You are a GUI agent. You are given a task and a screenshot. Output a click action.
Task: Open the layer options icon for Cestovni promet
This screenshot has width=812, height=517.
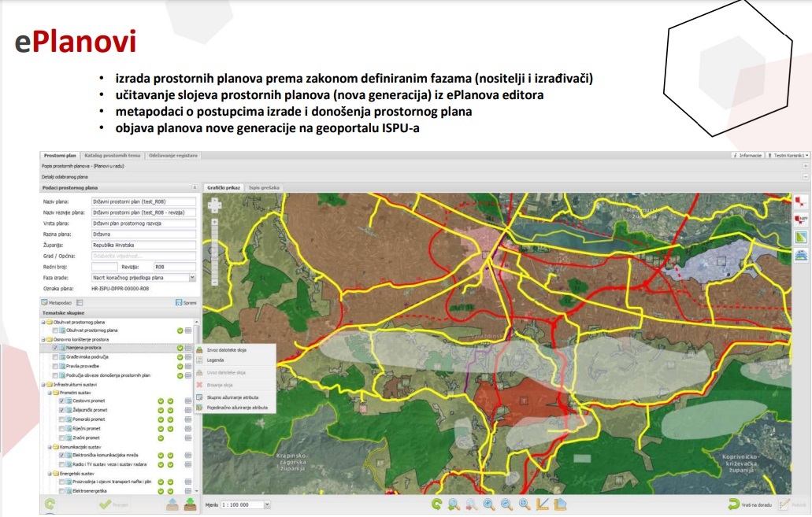(188, 401)
